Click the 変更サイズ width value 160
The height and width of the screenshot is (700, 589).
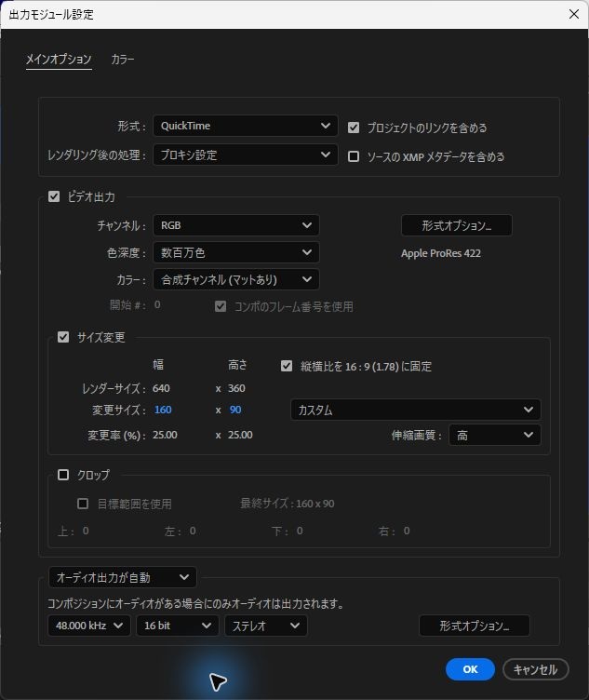click(163, 410)
